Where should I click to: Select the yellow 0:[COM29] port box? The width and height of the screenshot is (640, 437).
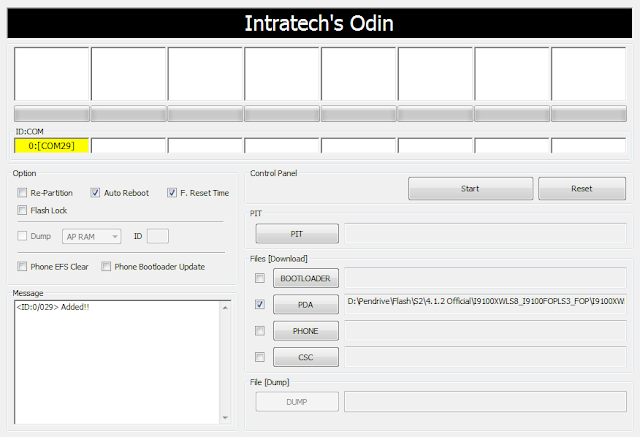51,146
